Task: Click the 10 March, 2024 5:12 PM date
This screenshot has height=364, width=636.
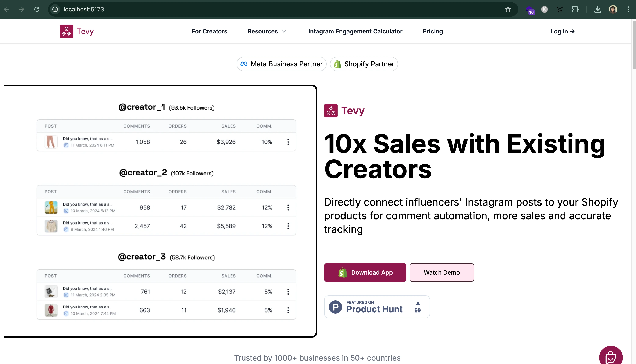Action: [x=93, y=211]
